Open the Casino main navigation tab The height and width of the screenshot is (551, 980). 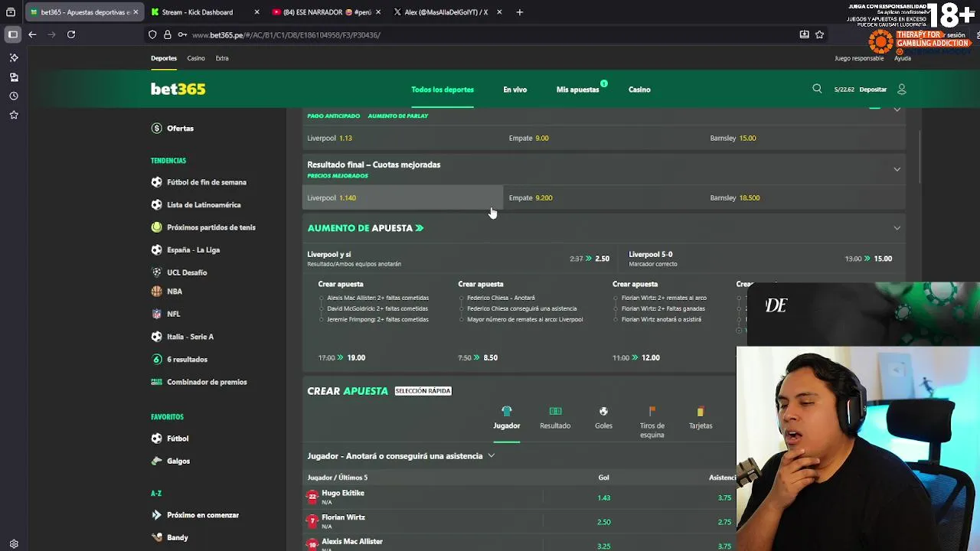tap(639, 90)
